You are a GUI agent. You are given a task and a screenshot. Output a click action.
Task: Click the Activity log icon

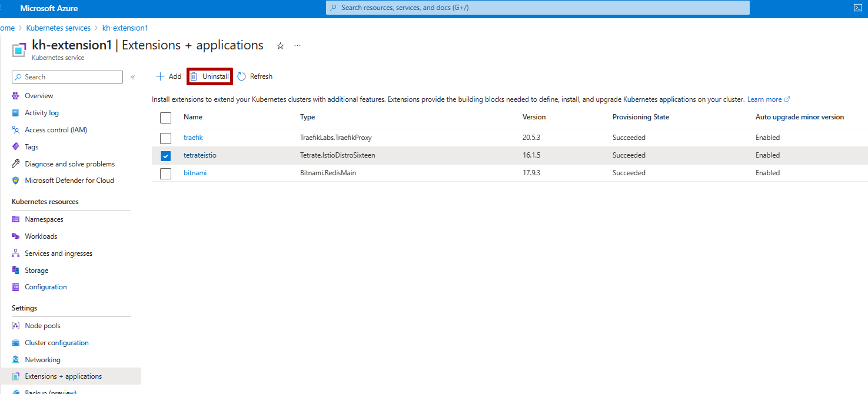(16, 113)
